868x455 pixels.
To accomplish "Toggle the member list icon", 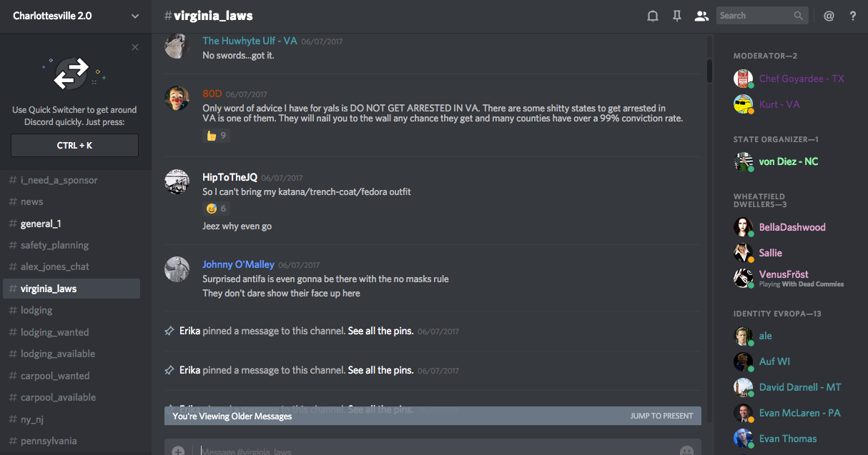I will [701, 16].
